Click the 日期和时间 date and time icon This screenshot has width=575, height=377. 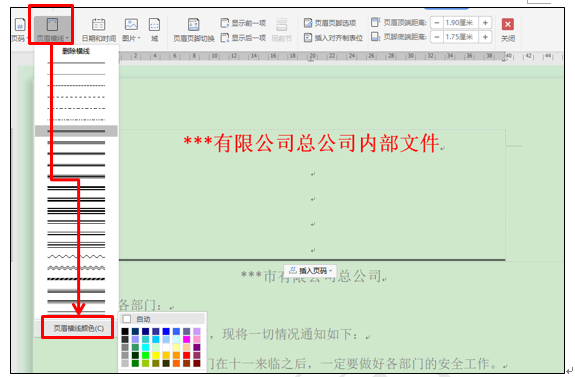click(x=99, y=30)
